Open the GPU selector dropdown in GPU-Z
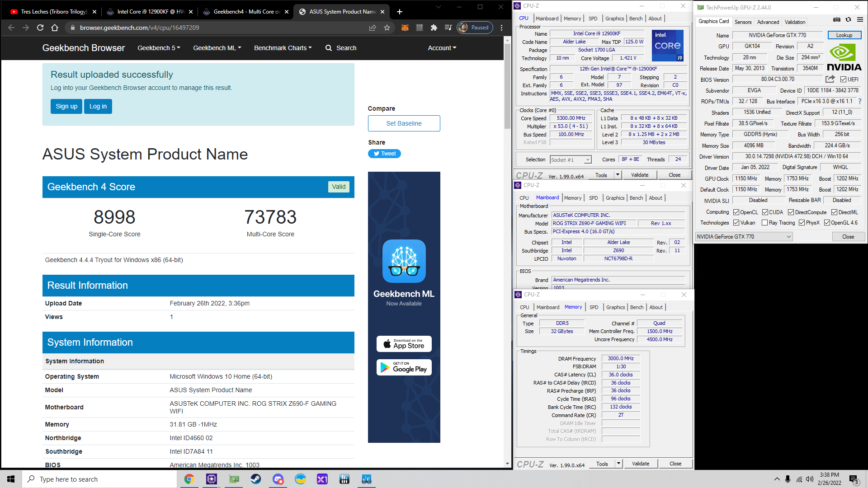 click(744, 237)
